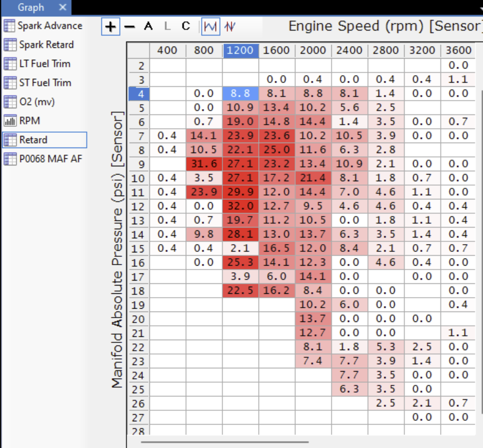Click the cell showing 16.2

(x=277, y=291)
